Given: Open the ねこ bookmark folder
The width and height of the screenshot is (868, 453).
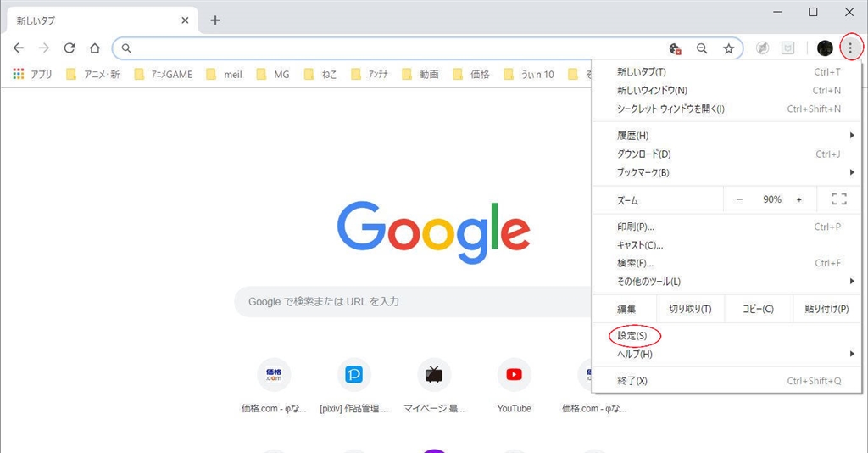Looking at the screenshot, I should pyautogui.click(x=320, y=74).
